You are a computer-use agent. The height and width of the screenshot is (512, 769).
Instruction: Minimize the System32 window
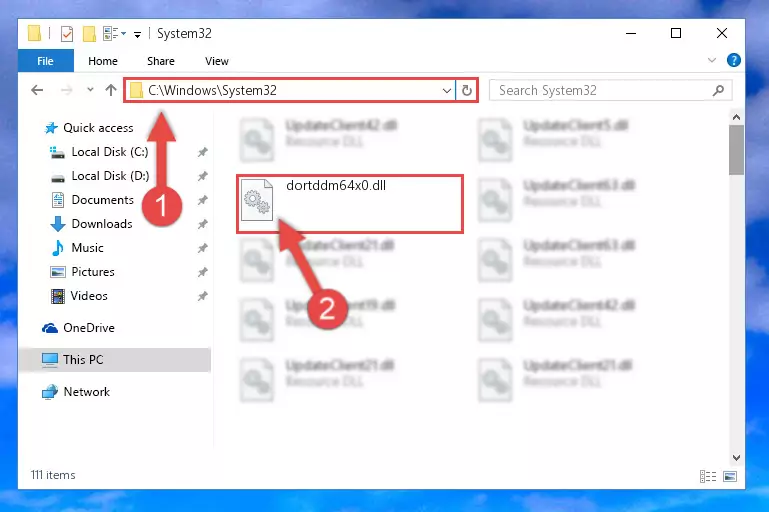pyautogui.click(x=631, y=33)
